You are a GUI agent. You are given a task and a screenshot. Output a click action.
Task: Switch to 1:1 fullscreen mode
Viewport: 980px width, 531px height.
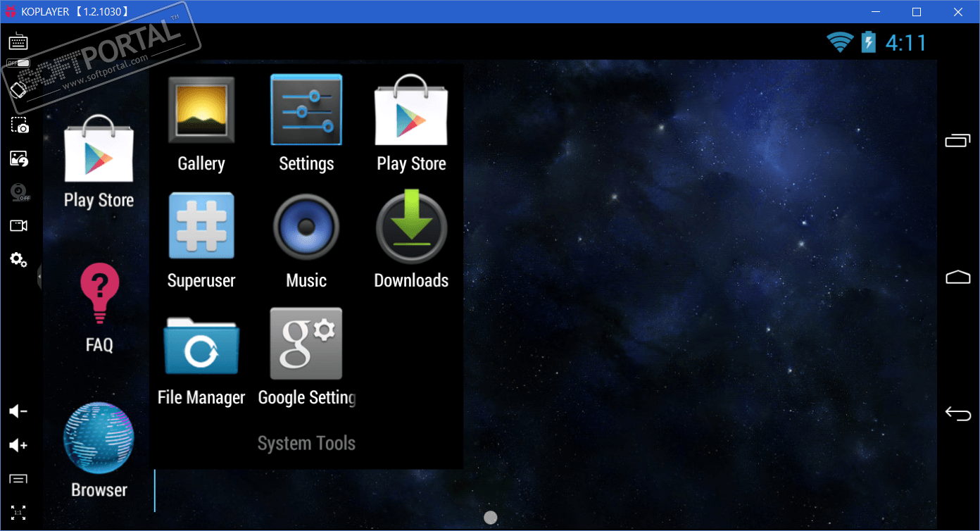pos(18,513)
